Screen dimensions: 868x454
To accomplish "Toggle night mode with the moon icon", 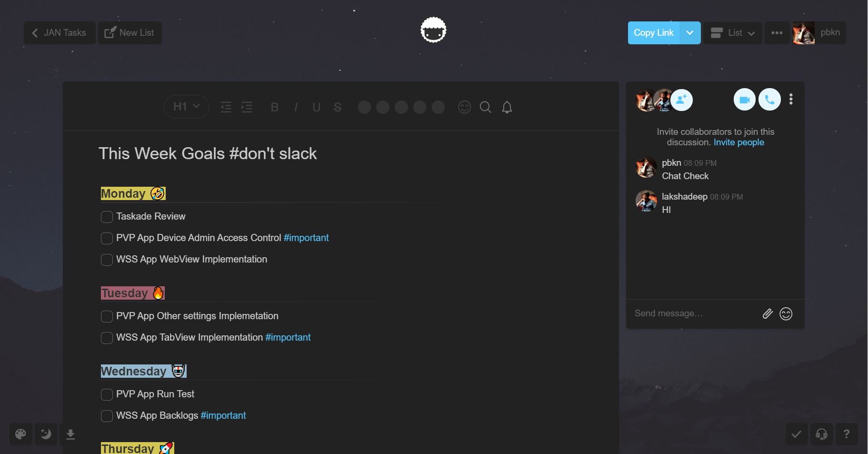I will [x=46, y=434].
